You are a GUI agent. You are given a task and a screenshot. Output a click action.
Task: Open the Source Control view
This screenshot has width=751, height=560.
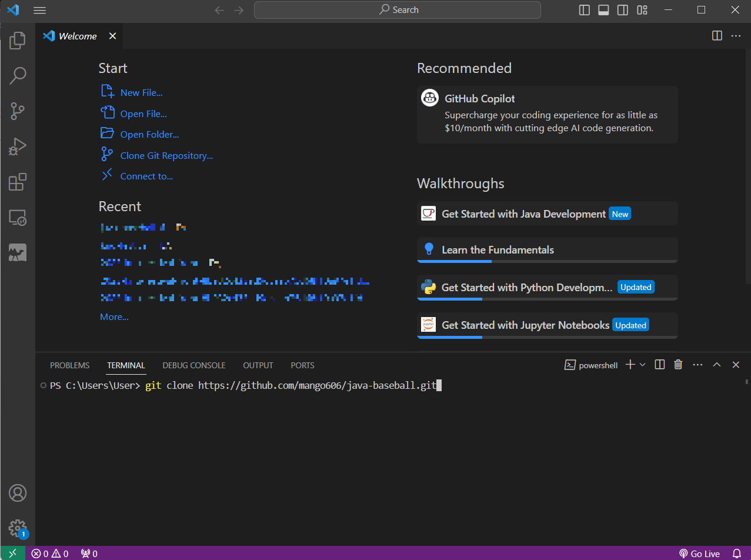(18, 111)
